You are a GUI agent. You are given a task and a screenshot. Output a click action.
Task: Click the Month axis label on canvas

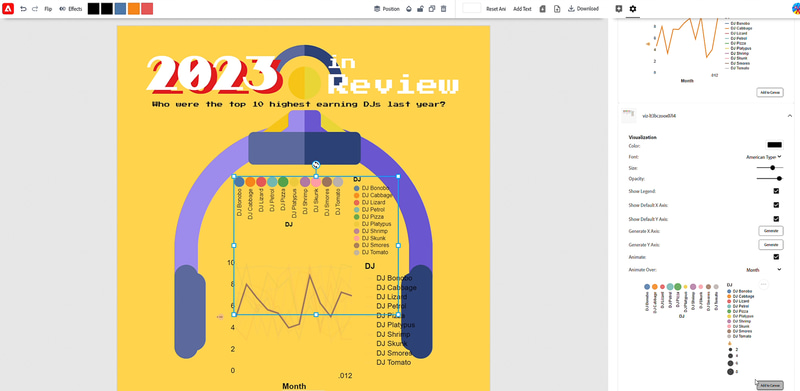294,386
